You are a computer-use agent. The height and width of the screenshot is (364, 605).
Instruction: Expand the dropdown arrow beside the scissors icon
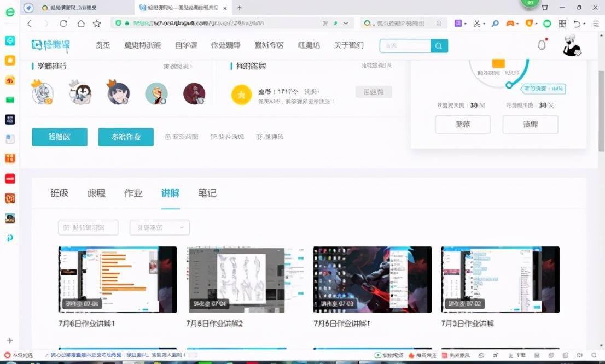tap(484, 24)
